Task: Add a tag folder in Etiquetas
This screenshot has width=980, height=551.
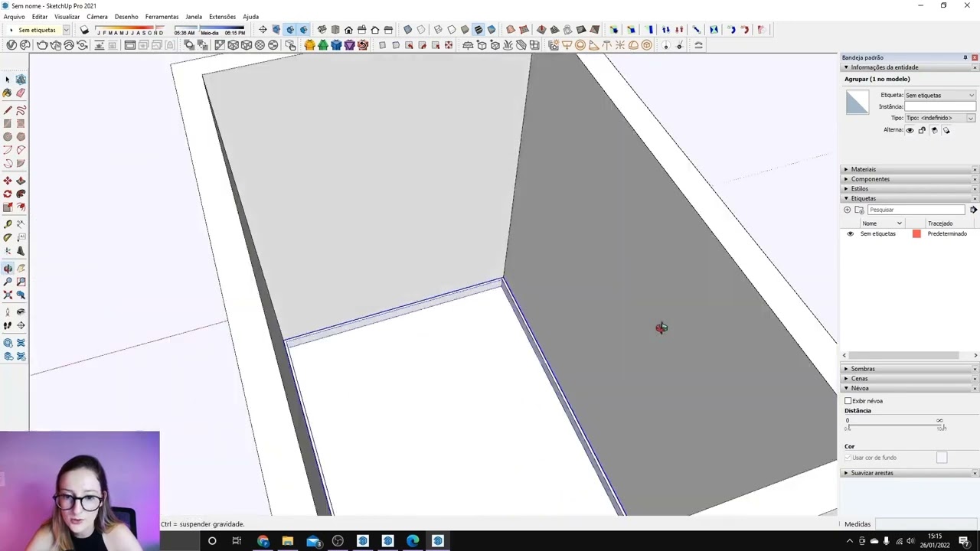Action: [x=859, y=210]
